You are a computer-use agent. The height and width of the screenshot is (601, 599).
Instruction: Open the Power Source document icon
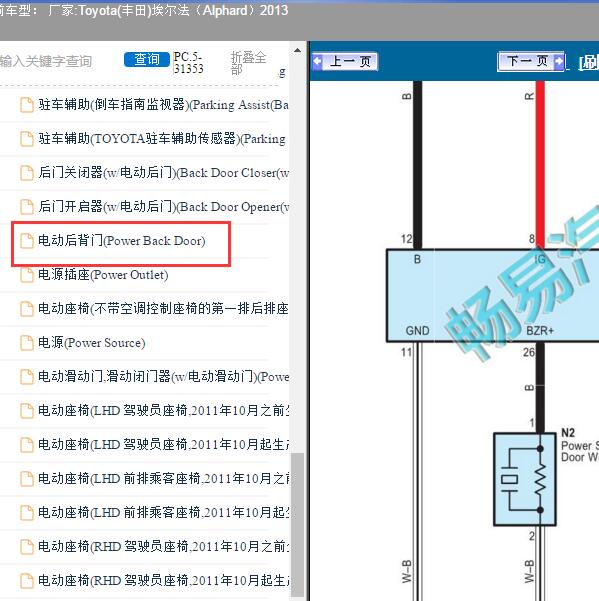click(26, 343)
